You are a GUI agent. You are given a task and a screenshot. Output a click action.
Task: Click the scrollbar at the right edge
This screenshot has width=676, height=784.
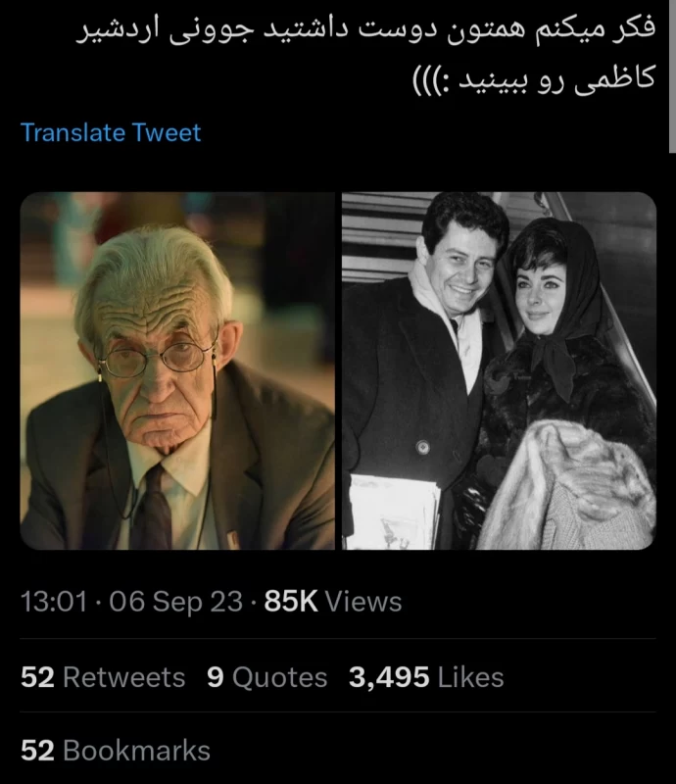(x=672, y=75)
